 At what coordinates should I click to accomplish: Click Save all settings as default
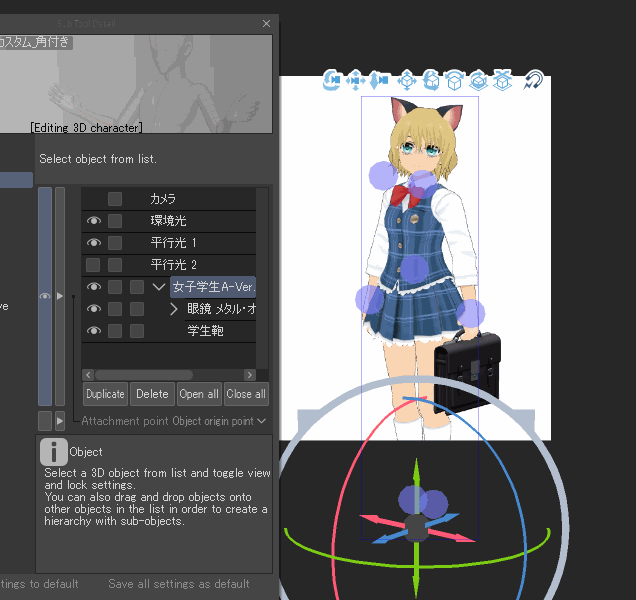coord(179,584)
